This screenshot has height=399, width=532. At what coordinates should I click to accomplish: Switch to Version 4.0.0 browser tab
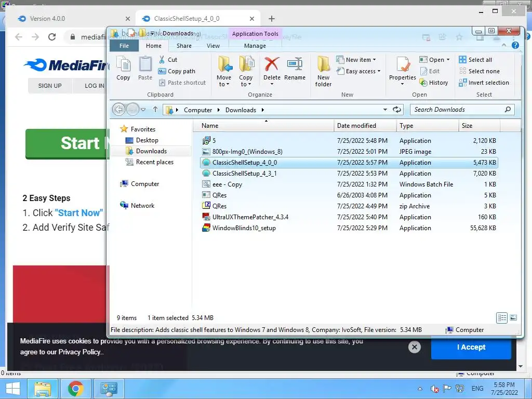(72, 19)
